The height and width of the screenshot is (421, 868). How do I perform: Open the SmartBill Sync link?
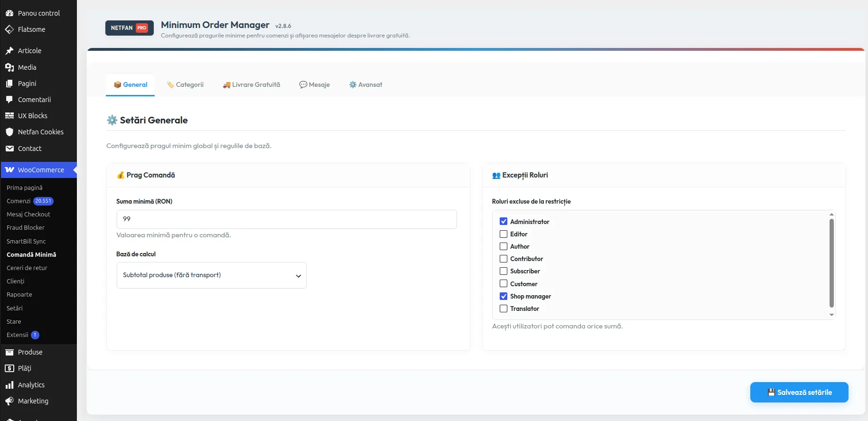tap(26, 242)
